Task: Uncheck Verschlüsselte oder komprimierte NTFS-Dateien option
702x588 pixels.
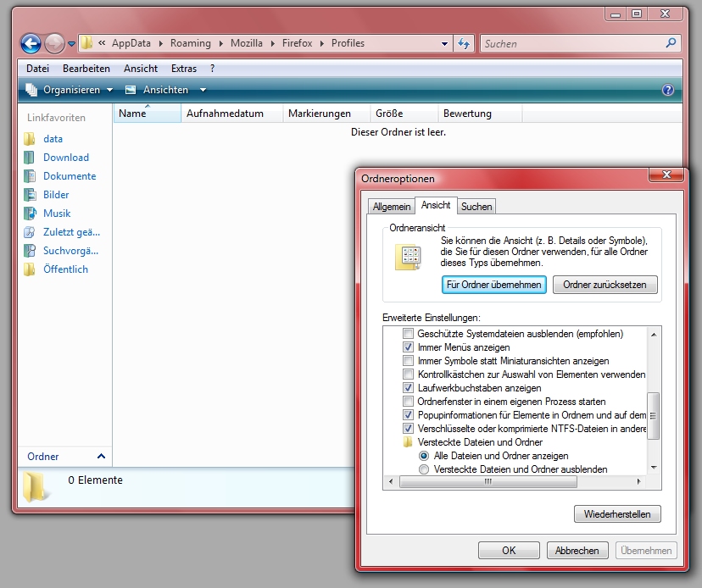Action: pos(408,428)
